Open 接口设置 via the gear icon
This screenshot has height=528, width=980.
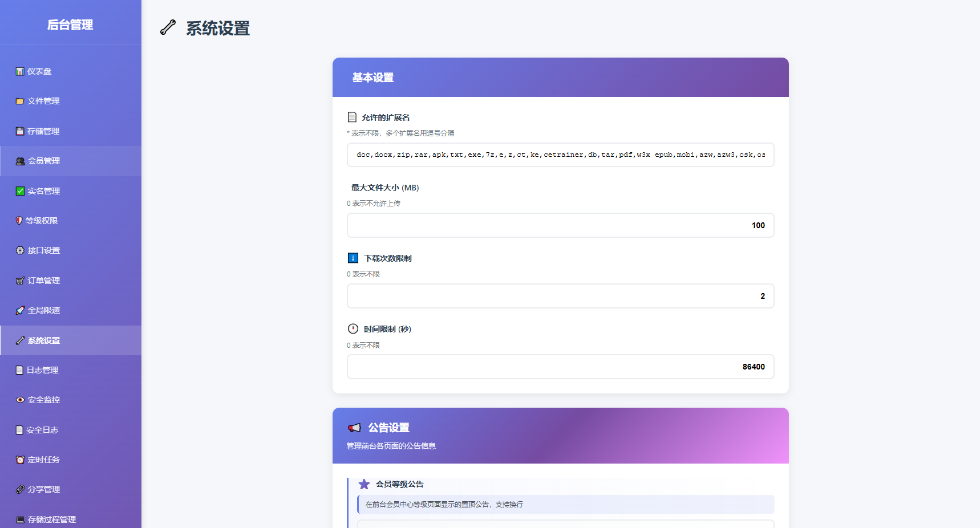coord(19,250)
